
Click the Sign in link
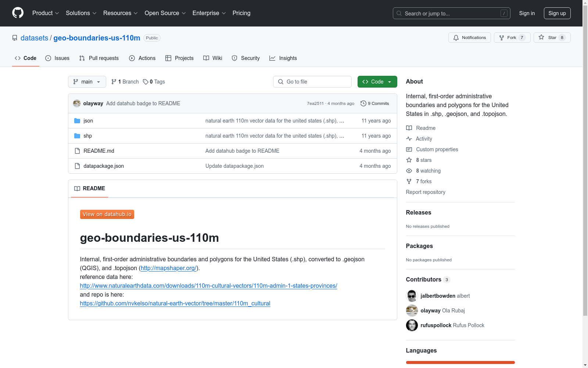[527, 13]
